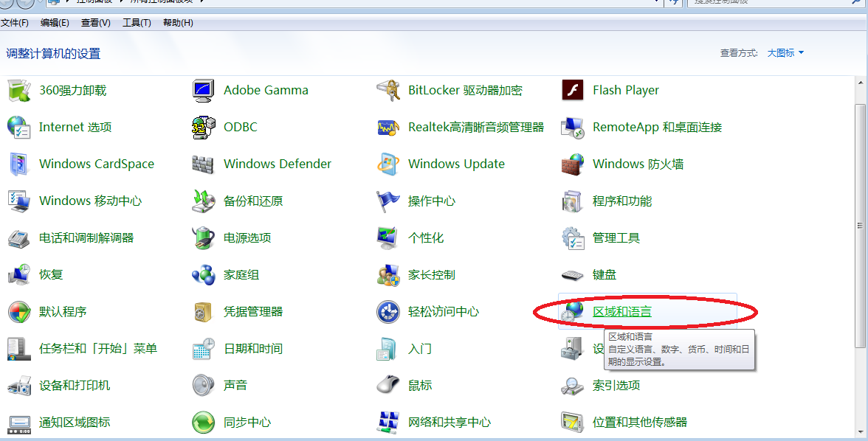Open the 工具(T) menu

tap(137, 23)
